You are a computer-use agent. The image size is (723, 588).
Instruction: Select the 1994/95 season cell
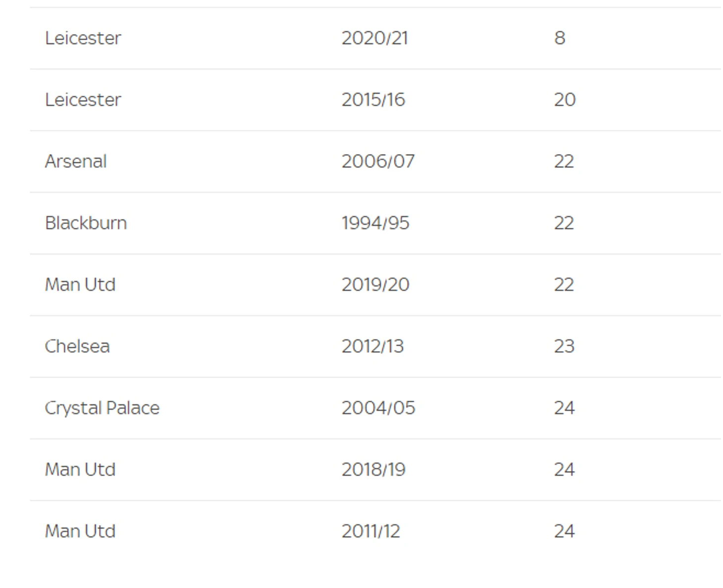coord(375,223)
